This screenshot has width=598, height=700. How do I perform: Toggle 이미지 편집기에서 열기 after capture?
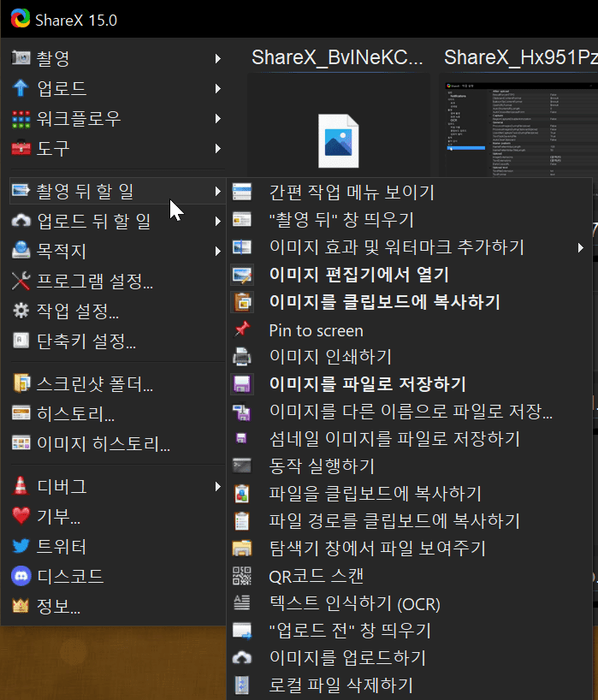pos(409,275)
